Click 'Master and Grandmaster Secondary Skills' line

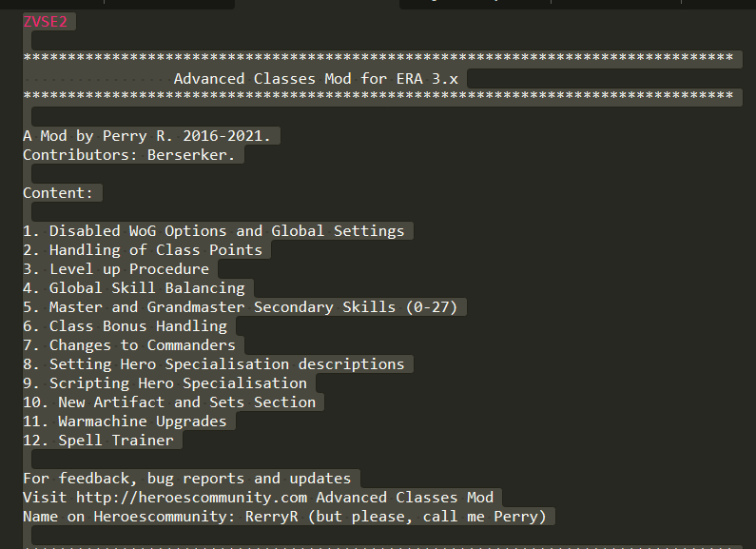click(240, 307)
